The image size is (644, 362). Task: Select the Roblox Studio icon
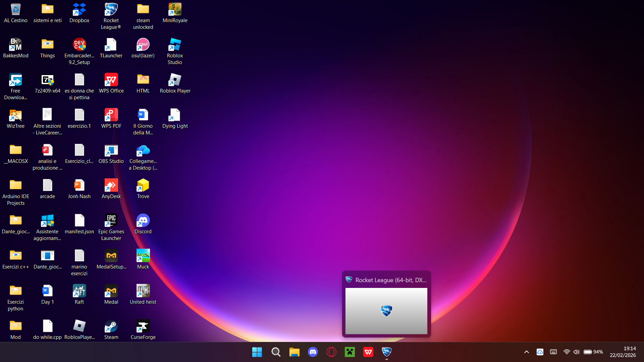(x=175, y=52)
